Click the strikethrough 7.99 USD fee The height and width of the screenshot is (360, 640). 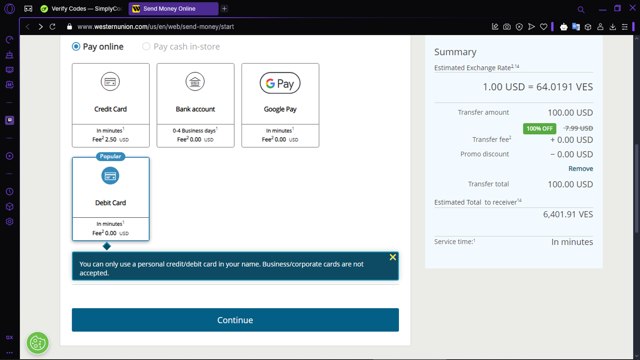click(578, 128)
